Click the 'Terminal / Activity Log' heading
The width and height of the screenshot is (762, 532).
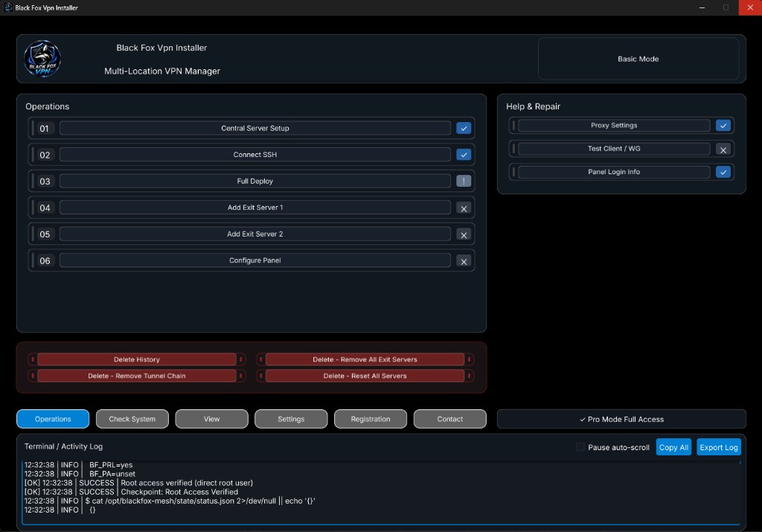tap(64, 446)
